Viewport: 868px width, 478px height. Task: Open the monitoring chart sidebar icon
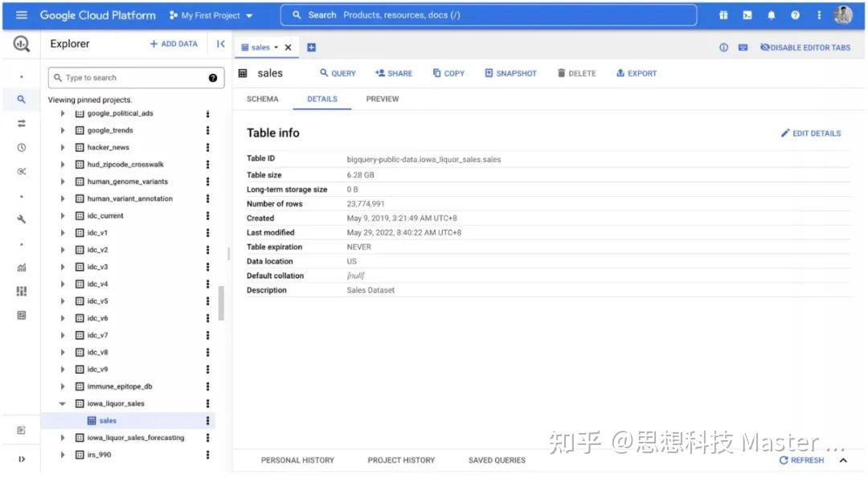click(21, 268)
